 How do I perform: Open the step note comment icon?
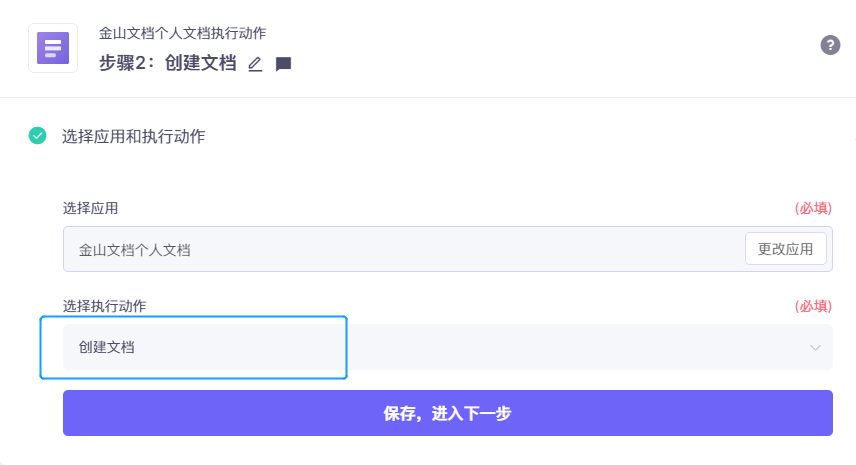pos(283,64)
